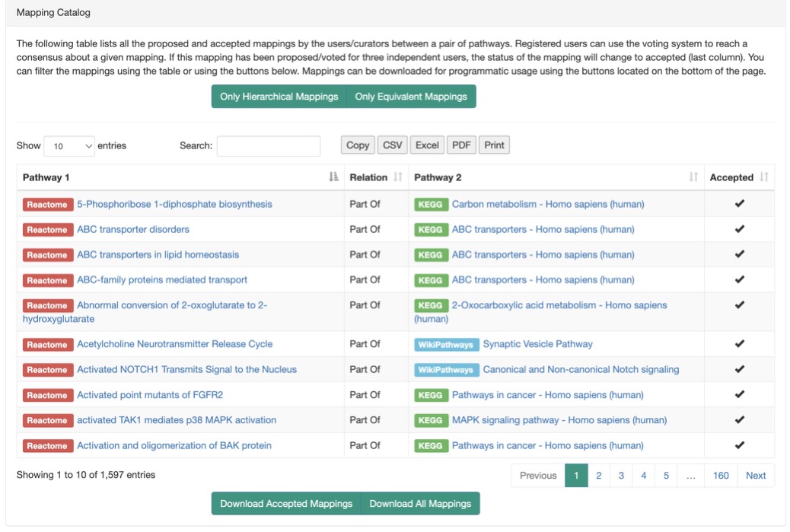This screenshot has height=532, width=790.
Task: Copy table with the Copy button
Action: point(358,145)
